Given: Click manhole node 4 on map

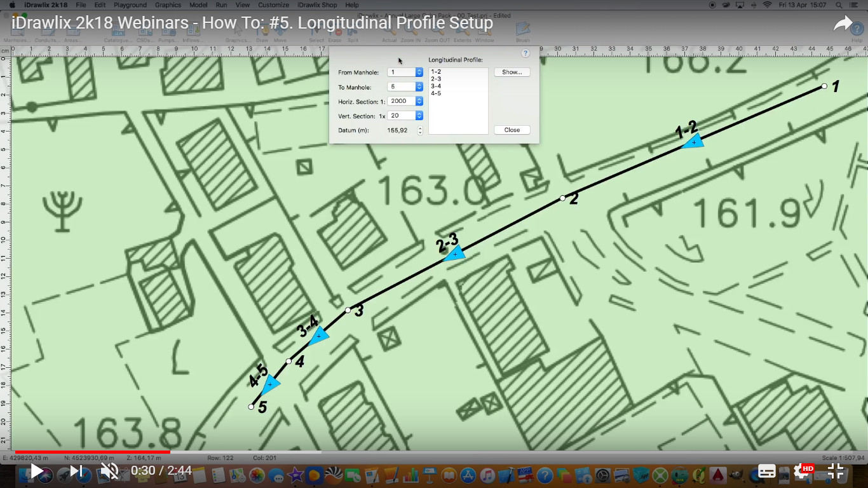Looking at the screenshot, I should 288,361.
